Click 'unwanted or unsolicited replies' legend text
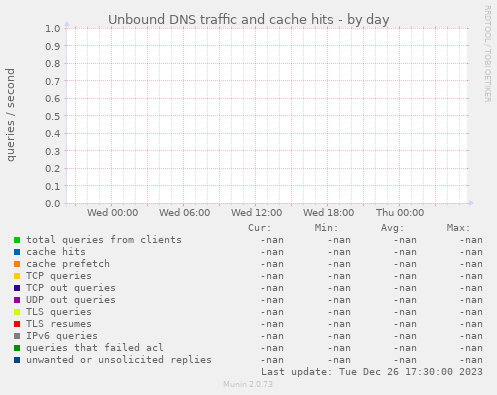Screen dimensions: 497x395 tap(119, 360)
